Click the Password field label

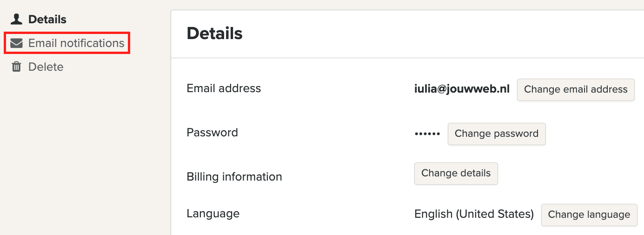[212, 133]
